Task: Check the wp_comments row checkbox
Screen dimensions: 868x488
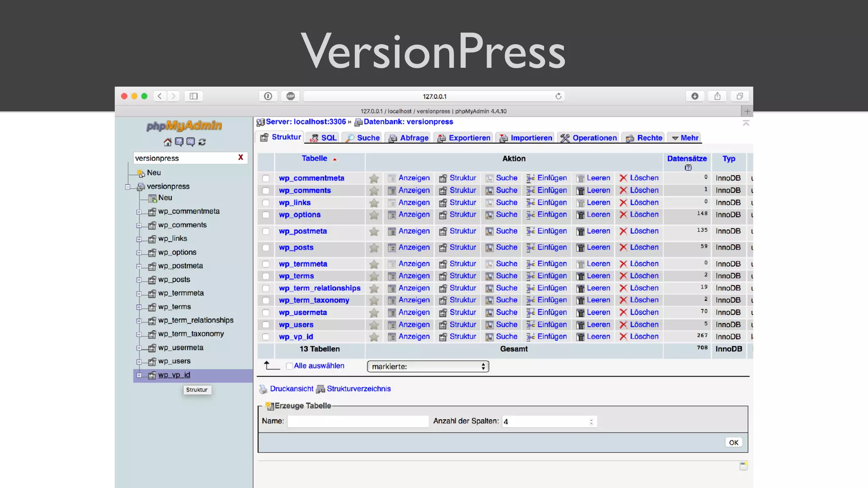Action: pyautogui.click(x=266, y=191)
